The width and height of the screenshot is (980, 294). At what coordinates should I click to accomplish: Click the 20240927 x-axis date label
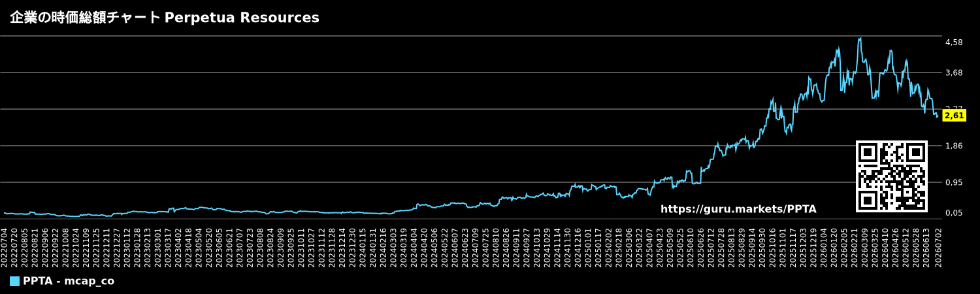click(527, 247)
